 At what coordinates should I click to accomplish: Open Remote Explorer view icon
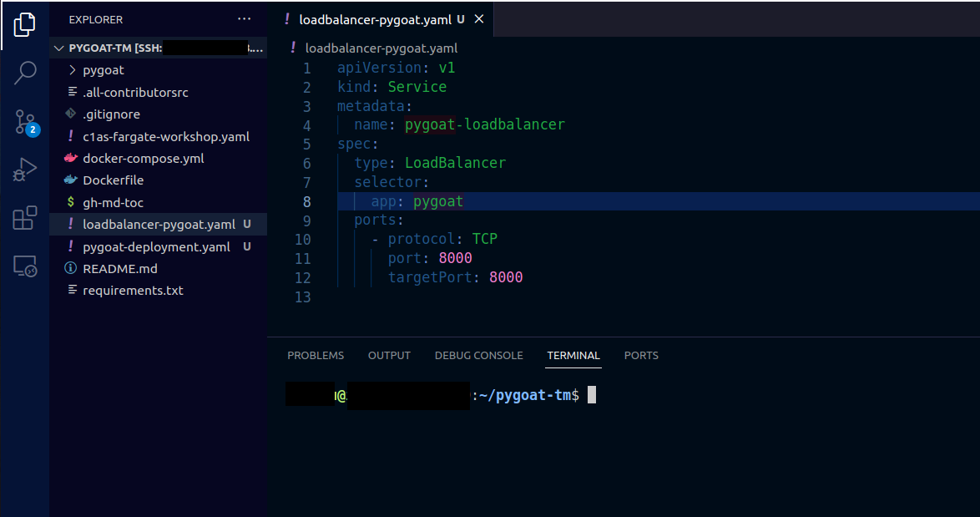(24, 266)
